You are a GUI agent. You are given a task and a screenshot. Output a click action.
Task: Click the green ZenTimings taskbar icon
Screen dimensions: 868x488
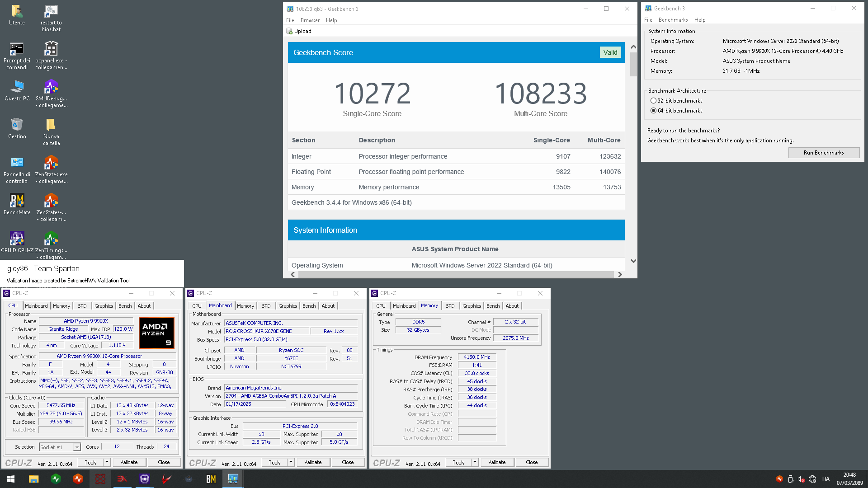pos(56,479)
